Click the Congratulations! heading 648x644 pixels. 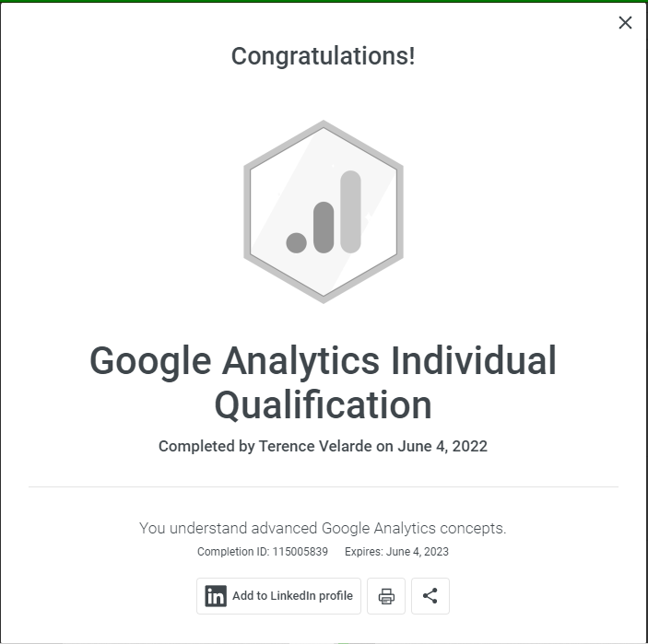click(x=323, y=56)
